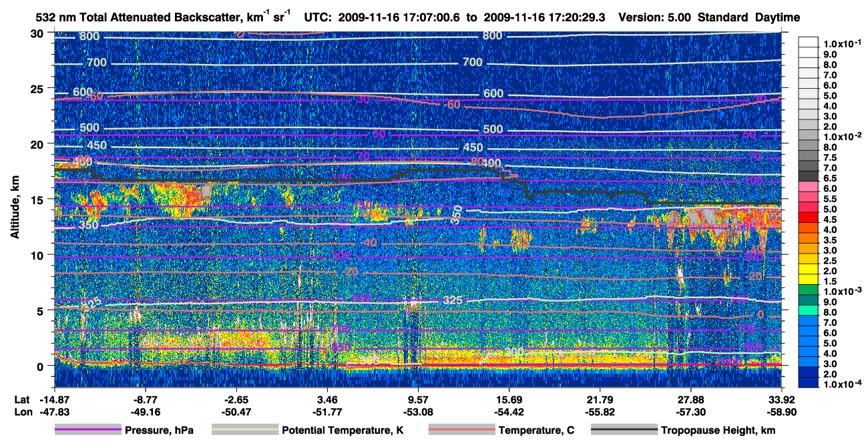Click the colorbar label 1.0x10-2
The width and height of the screenshot is (868, 445).
click(841, 136)
